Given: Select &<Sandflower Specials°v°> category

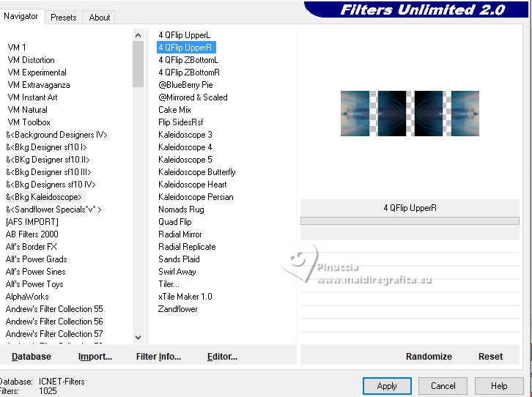Looking at the screenshot, I should click(53, 209).
